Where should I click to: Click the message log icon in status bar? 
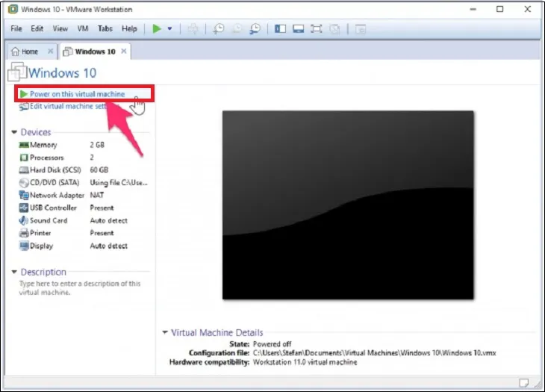tap(524, 383)
